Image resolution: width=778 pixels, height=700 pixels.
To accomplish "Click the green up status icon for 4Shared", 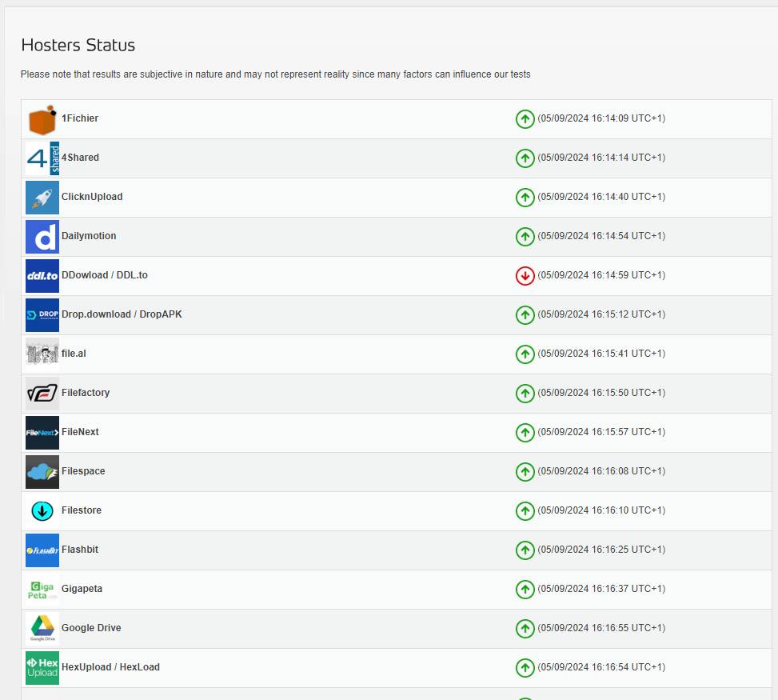I will 525,158.
